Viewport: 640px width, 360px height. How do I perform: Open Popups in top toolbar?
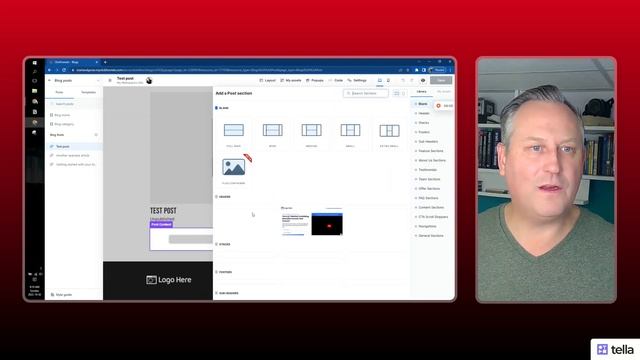315,80
